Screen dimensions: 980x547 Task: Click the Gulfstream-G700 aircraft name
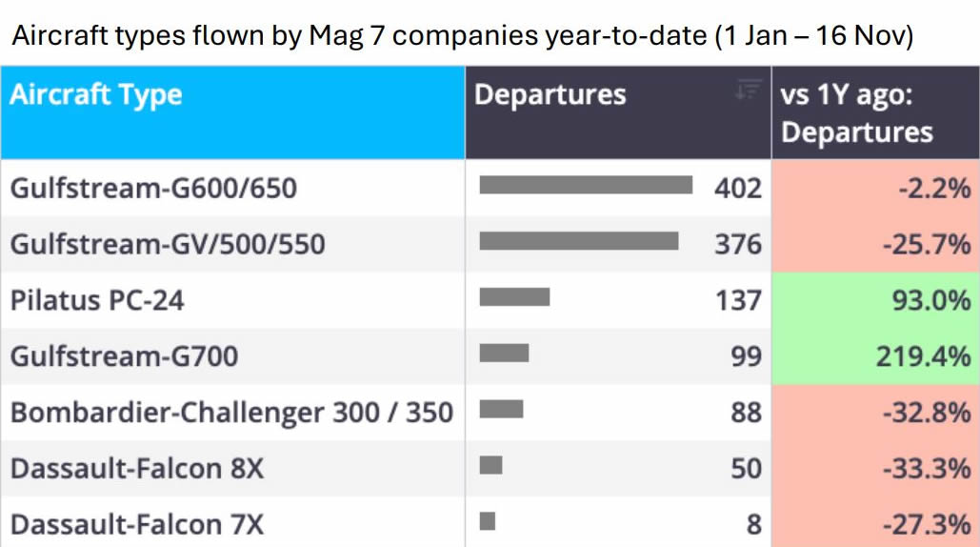pos(124,356)
